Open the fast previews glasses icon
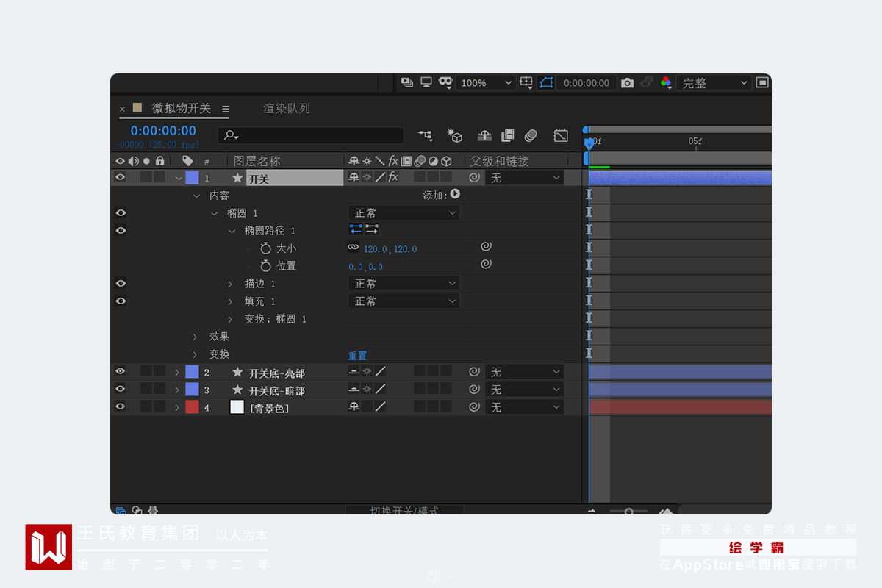The height and width of the screenshot is (588, 882). [x=445, y=82]
